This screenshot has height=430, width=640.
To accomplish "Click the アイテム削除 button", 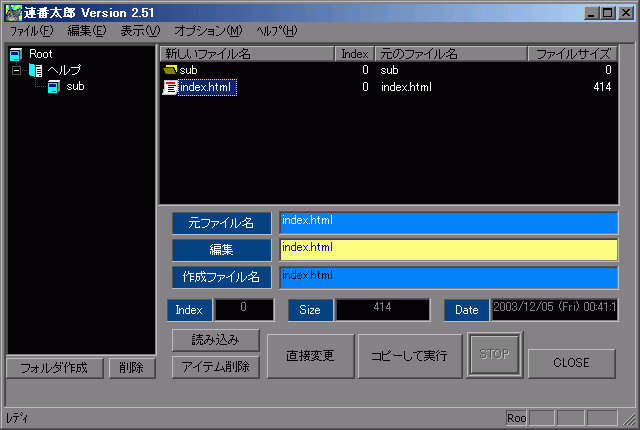I will 216,367.
